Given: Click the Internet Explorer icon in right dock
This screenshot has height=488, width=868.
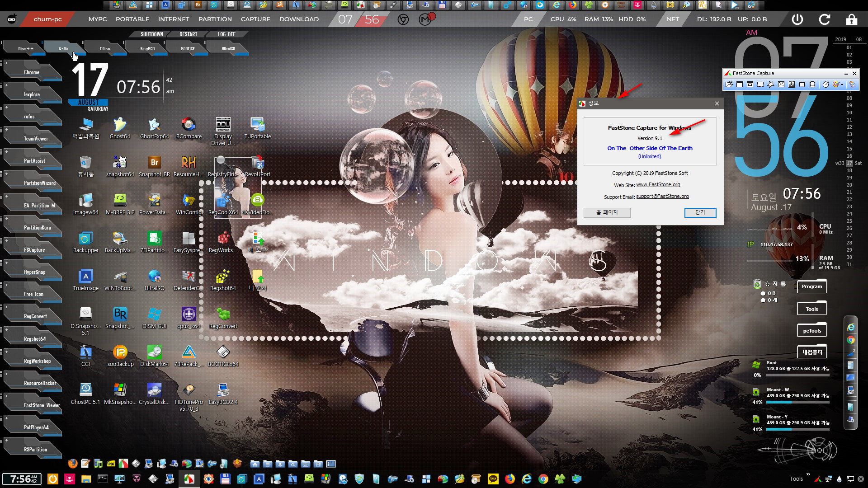Looking at the screenshot, I should [x=851, y=327].
